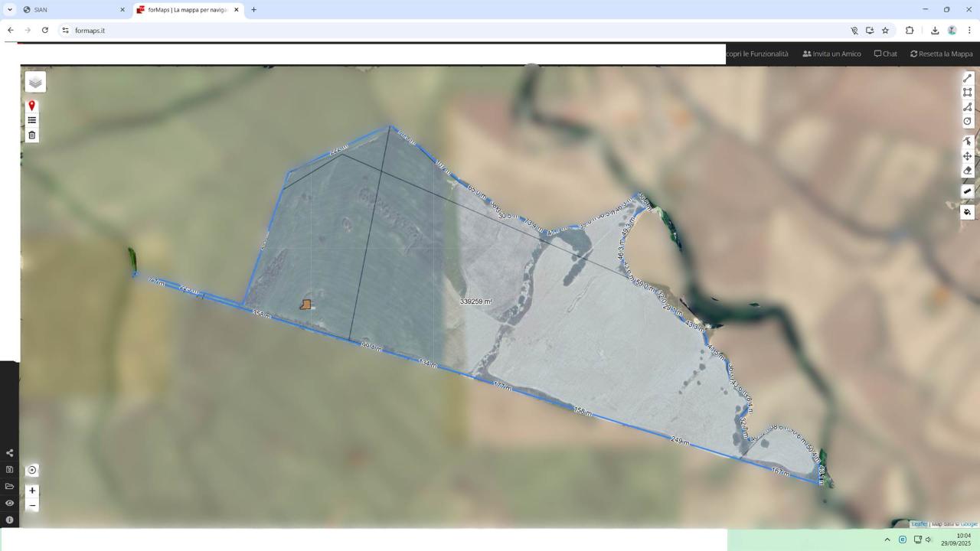Open the paint bucket fill color tool
This screenshot has width=980, height=551.
[x=967, y=212]
